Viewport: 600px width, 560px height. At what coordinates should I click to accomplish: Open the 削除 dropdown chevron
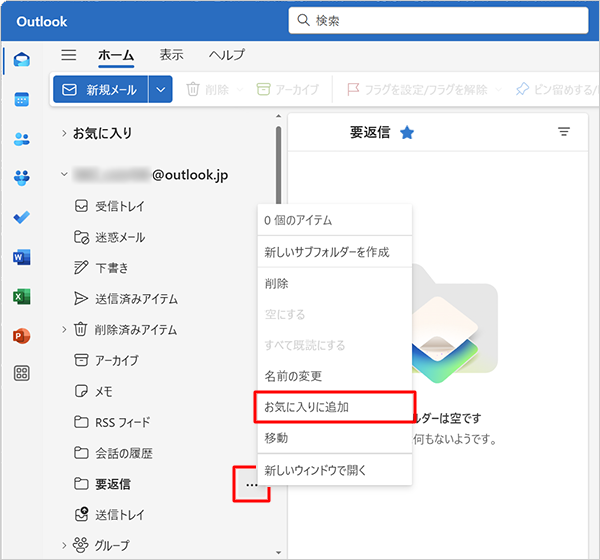(240, 90)
